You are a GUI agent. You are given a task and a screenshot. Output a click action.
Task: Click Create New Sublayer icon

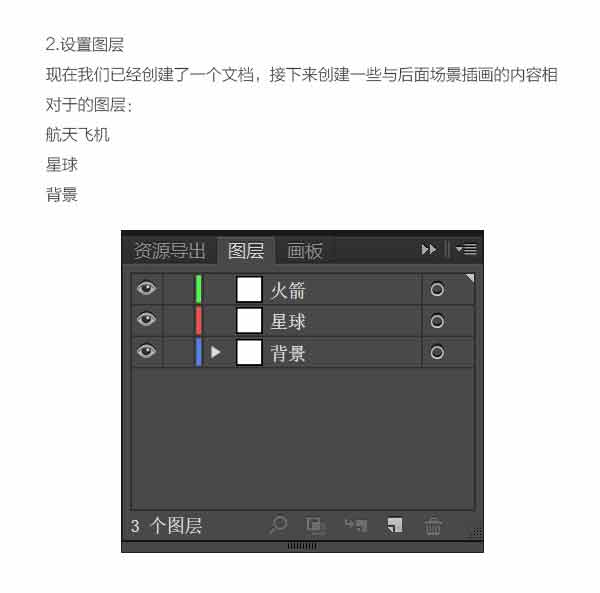pos(356,525)
